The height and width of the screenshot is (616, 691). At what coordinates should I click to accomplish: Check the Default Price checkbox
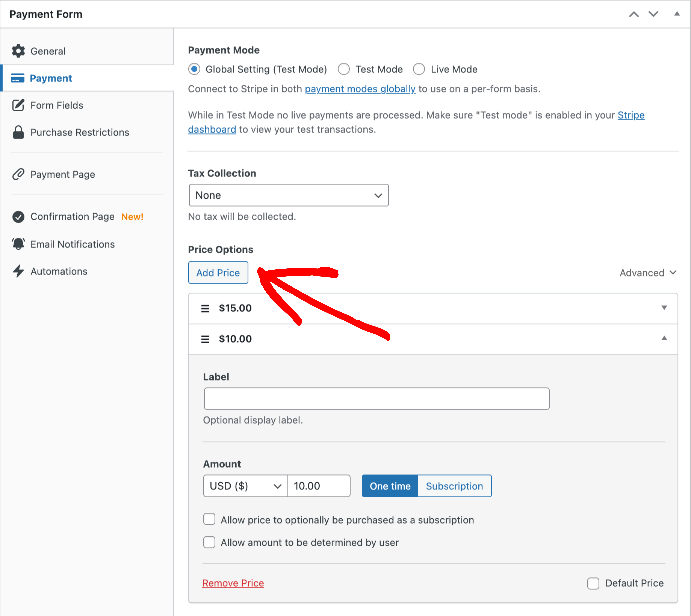pos(593,583)
